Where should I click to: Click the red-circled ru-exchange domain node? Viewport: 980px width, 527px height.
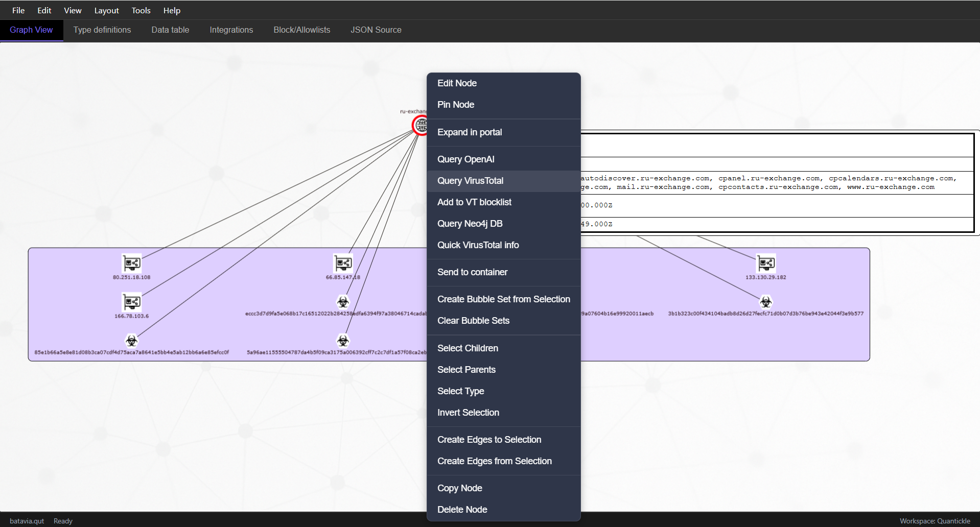point(420,125)
